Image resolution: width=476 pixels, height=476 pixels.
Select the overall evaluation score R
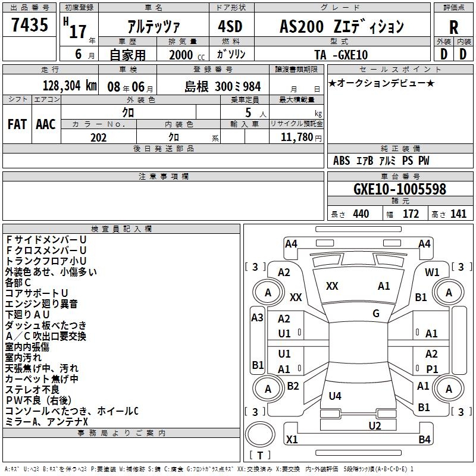tap(453, 27)
